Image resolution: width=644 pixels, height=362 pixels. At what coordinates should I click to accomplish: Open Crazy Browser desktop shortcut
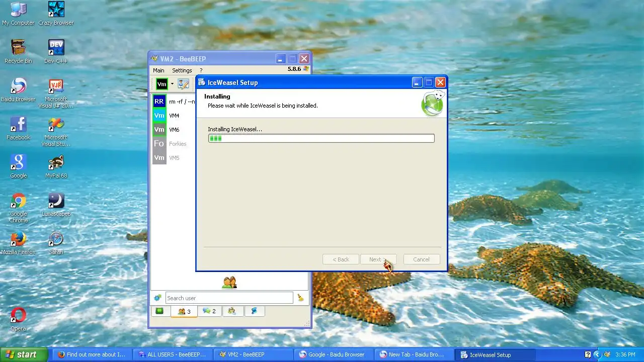[56, 14]
